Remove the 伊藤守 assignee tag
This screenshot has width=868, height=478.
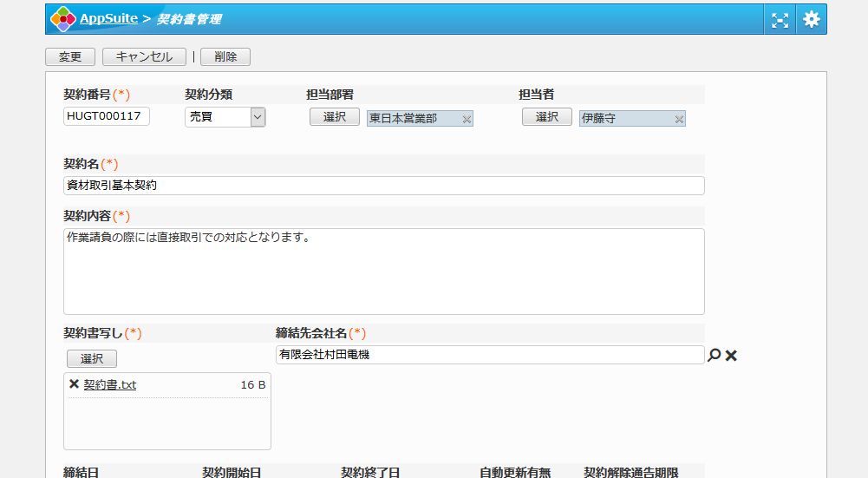pos(679,120)
